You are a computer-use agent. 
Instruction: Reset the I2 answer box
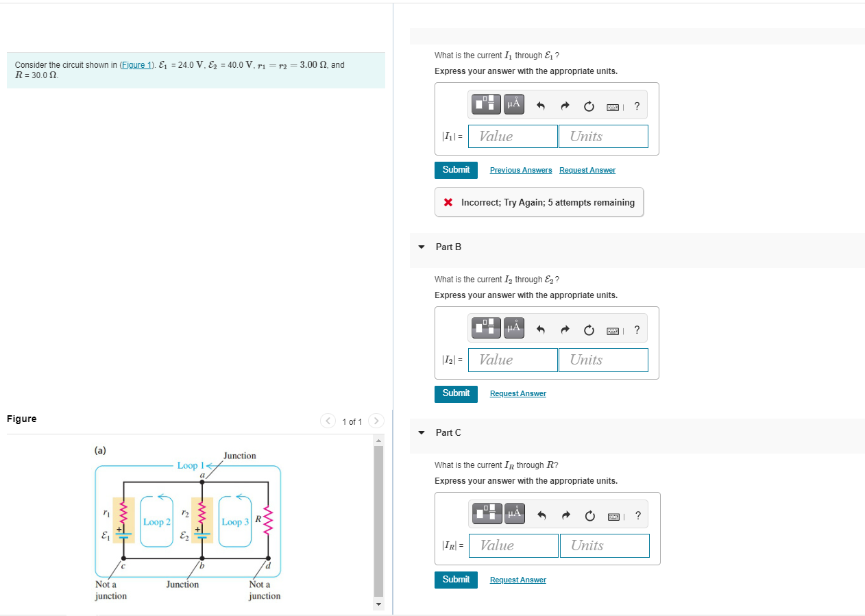pyautogui.click(x=589, y=330)
